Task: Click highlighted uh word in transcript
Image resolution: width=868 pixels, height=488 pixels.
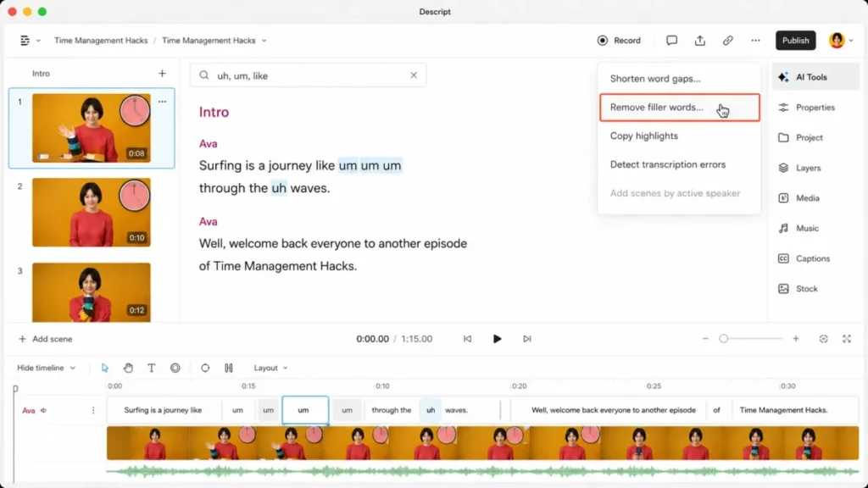Action: click(279, 188)
